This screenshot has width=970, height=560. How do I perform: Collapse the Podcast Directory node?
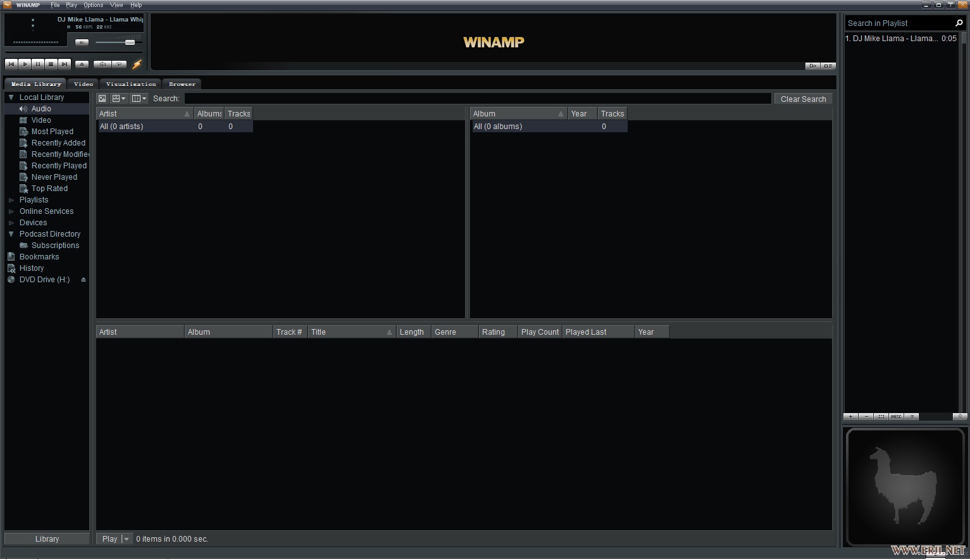(11, 234)
